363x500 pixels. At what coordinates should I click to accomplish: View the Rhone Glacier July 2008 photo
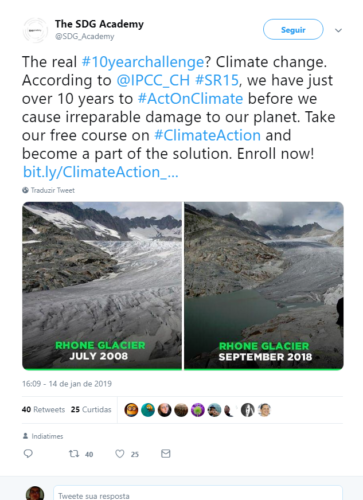[102, 286]
